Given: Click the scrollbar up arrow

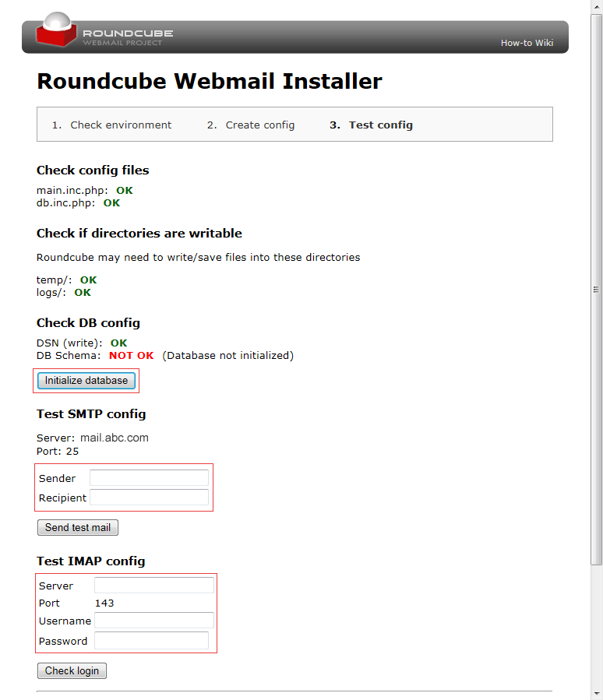Looking at the screenshot, I should pyautogui.click(x=596, y=7).
